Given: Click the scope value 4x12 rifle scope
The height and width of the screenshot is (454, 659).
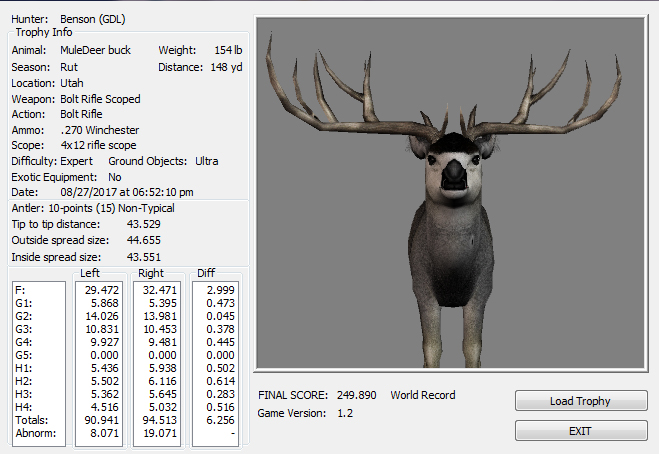Looking at the screenshot, I should pyautogui.click(x=102, y=145).
